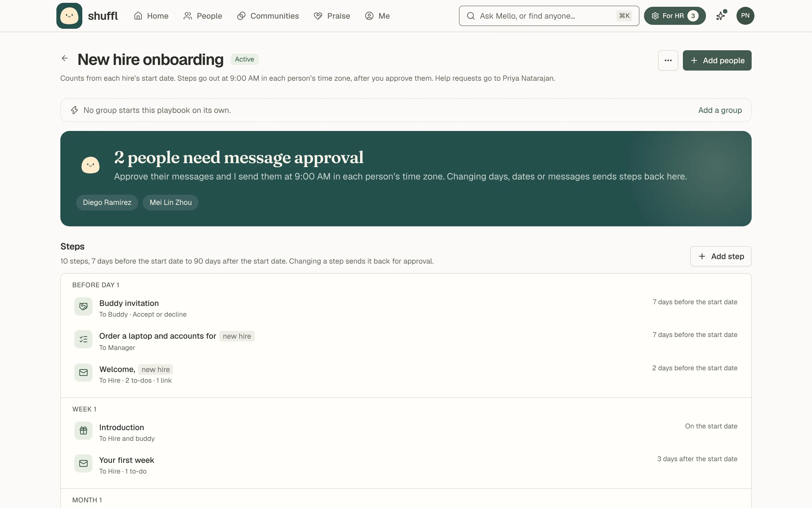Click the checklist icon for Order a laptop

coord(83,339)
